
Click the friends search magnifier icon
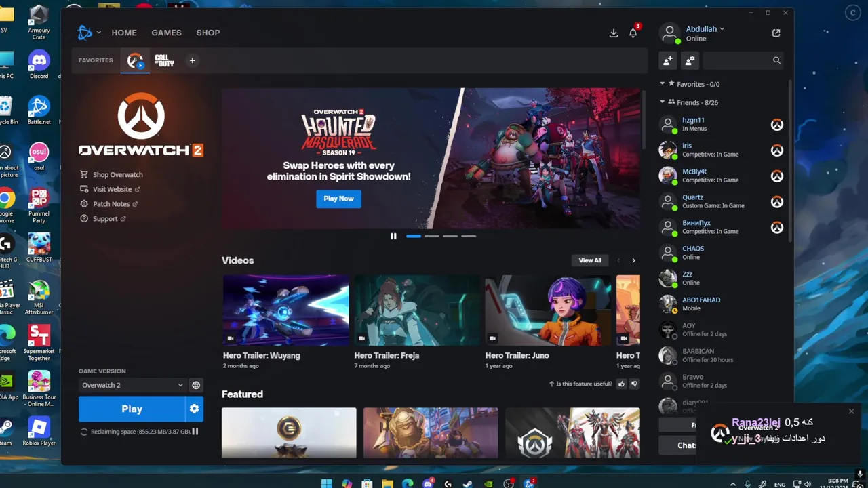pyautogui.click(x=776, y=60)
